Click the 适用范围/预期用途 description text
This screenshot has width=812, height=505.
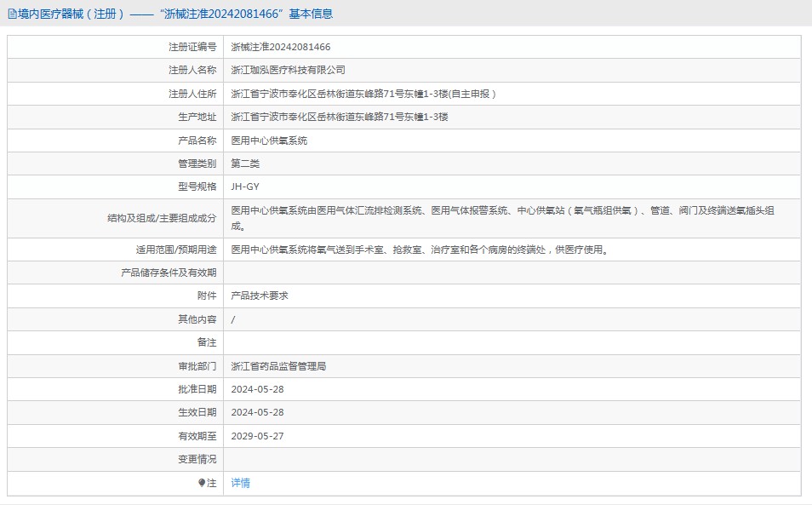(419, 250)
